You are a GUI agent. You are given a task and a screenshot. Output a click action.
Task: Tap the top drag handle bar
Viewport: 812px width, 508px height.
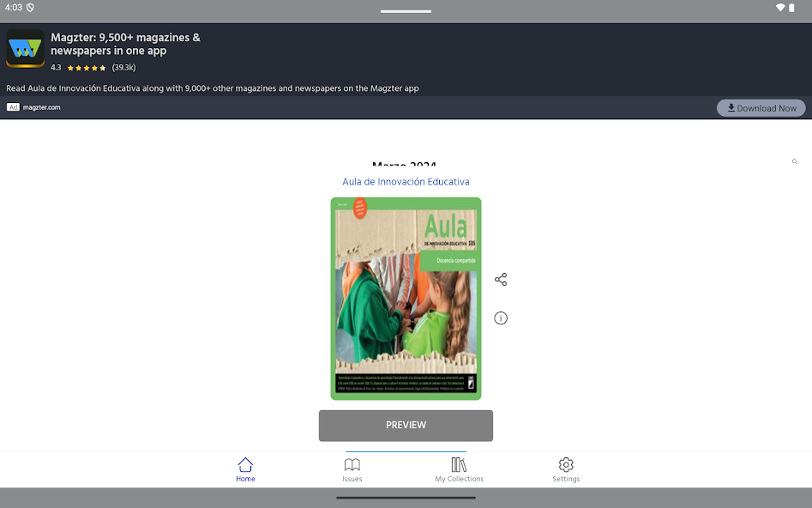click(x=406, y=11)
